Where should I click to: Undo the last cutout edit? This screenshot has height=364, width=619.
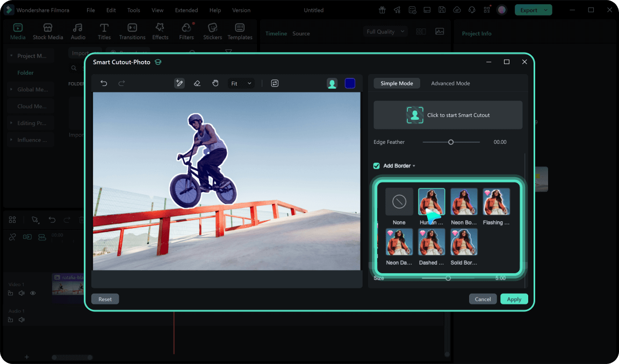point(104,83)
